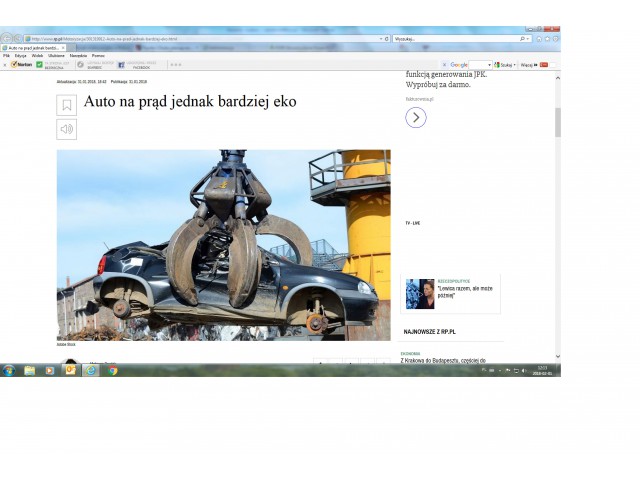Open File Explorer from the taskbar

pos(30,370)
